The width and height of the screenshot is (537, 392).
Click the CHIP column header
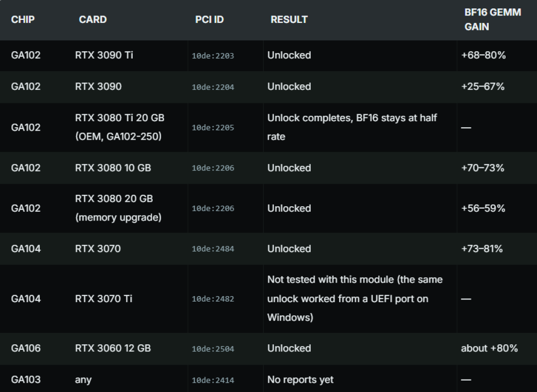coord(22,19)
